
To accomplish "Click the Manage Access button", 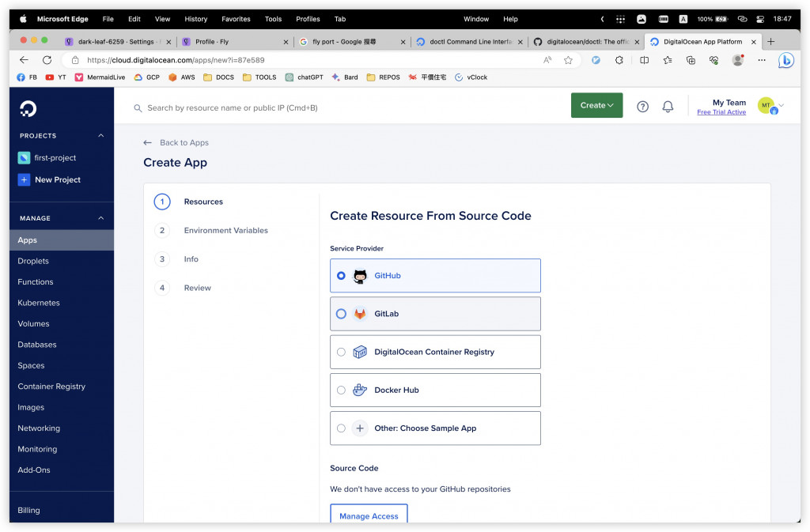I will [x=369, y=515].
